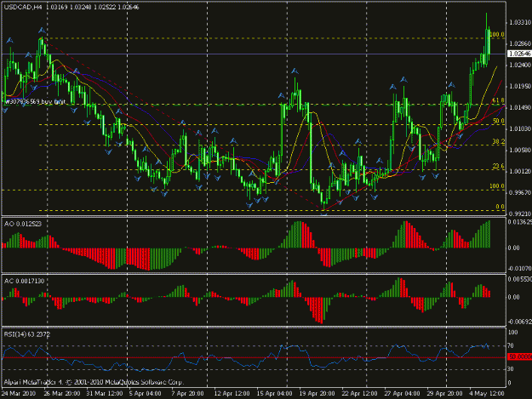Image resolution: width=532 pixels, height=399 pixels.
Task: Click the 15 Apr 04:00 time label
Action: point(274,394)
